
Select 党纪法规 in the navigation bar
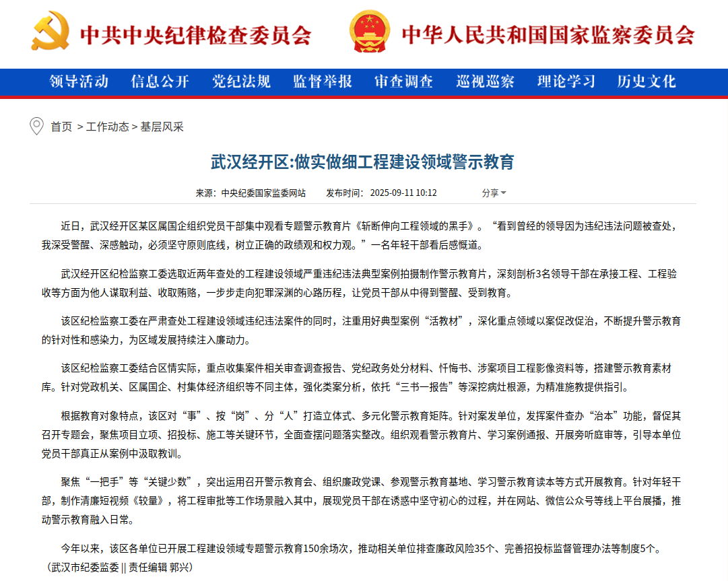(x=241, y=82)
